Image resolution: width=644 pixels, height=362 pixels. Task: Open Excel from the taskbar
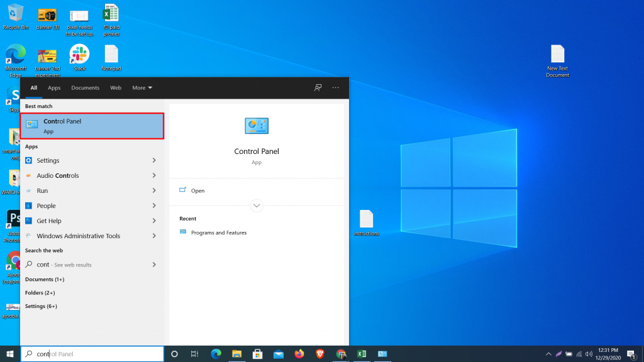point(362,354)
